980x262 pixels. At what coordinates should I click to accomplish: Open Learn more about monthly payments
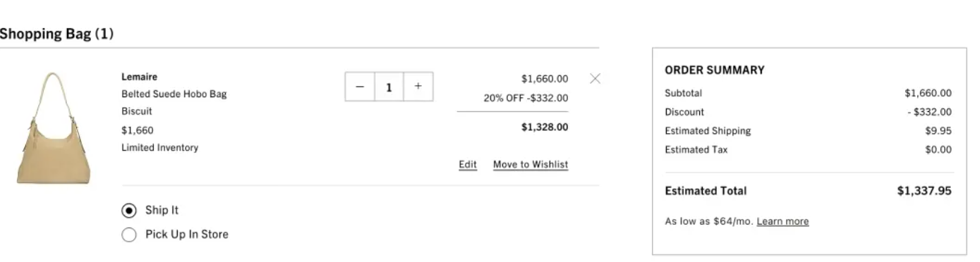click(x=782, y=221)
